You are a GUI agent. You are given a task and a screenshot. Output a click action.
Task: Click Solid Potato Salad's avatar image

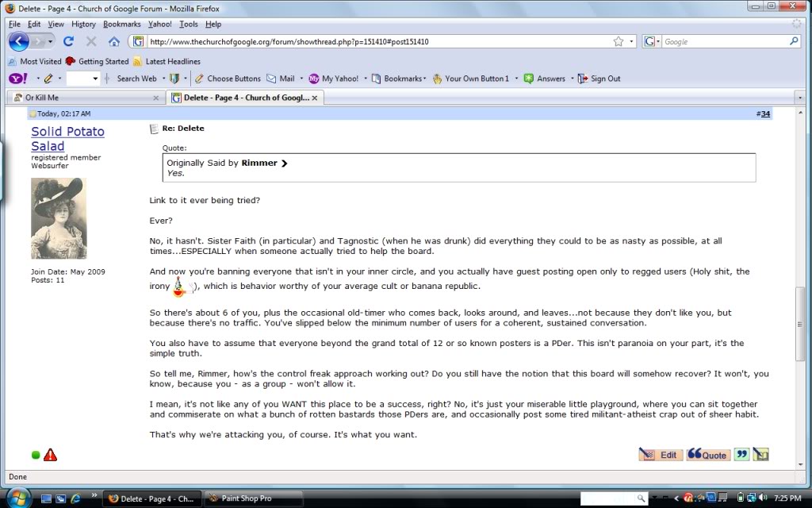point(59,218)
